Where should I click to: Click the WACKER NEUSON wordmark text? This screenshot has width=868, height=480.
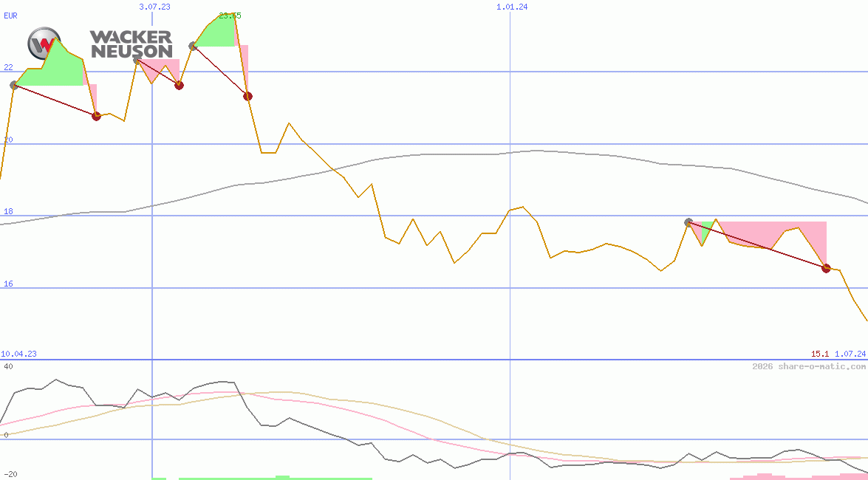131,44
